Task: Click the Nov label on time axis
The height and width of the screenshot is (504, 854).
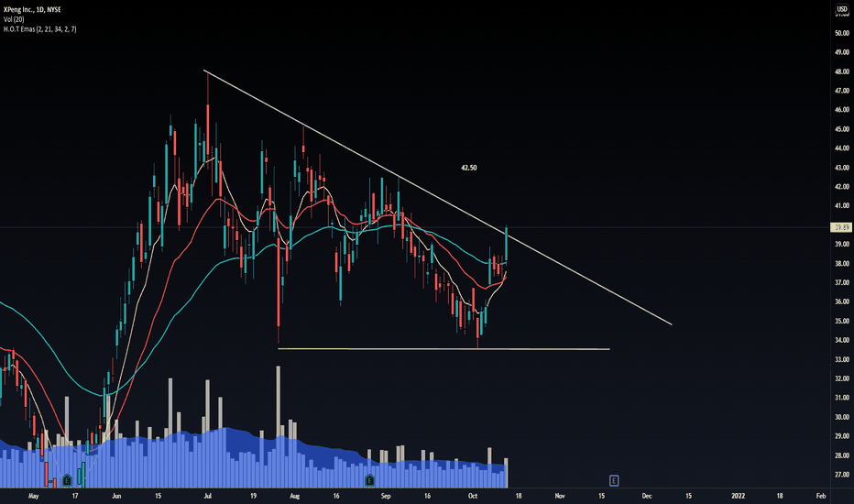Action: (x=560, y=496)
